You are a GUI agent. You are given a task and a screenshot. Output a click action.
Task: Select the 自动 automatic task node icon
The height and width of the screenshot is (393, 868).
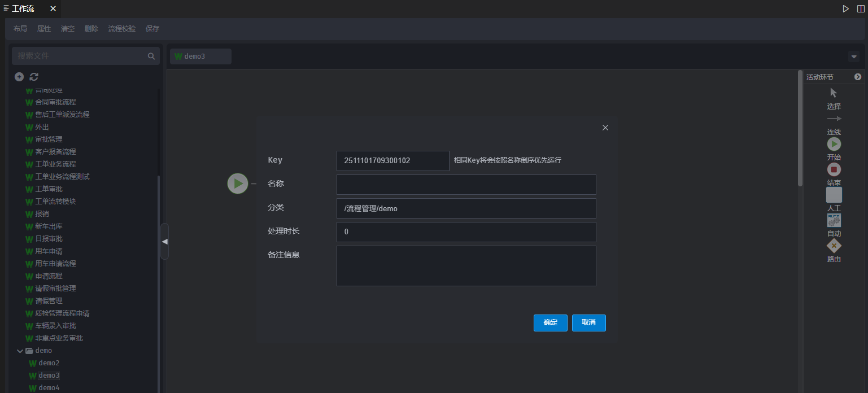[x=834, y=220]
